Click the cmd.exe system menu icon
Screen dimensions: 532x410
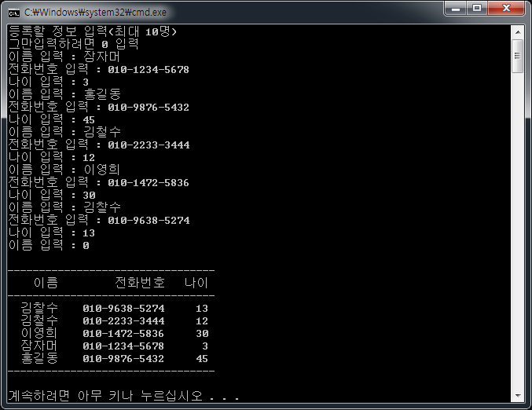point(14,13)
